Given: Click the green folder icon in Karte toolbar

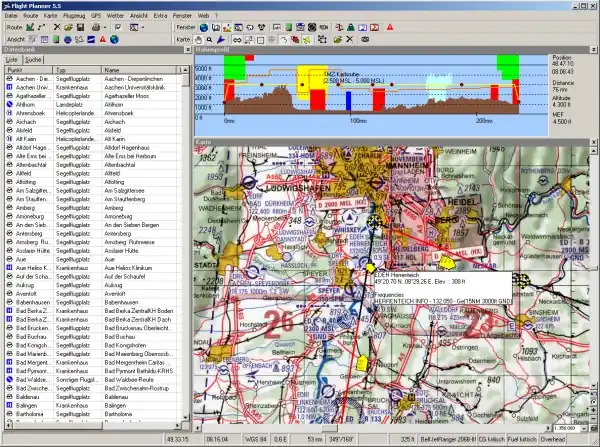Looking at the screenshot, I should click(338, 39).
